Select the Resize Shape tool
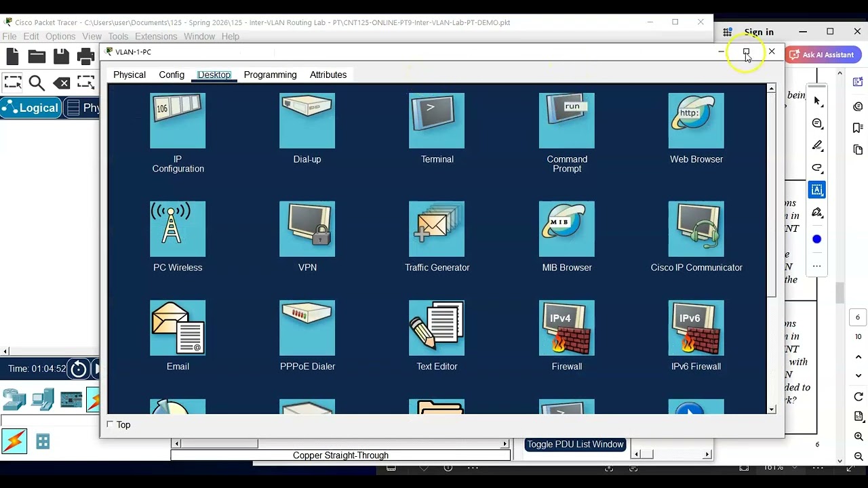 click(86, 83)
